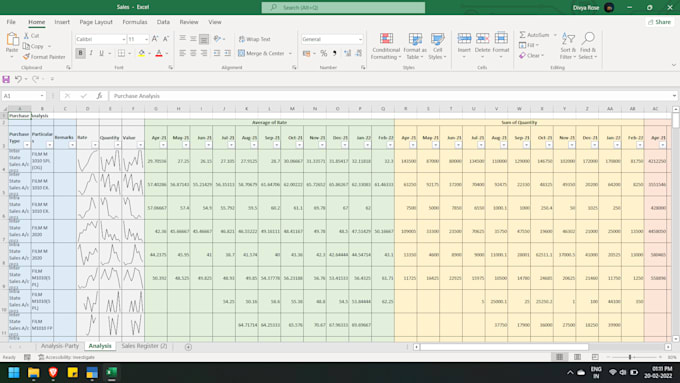Toggle Underline formatting
This screenshot has height=383, width=680.
click(101, 53)
